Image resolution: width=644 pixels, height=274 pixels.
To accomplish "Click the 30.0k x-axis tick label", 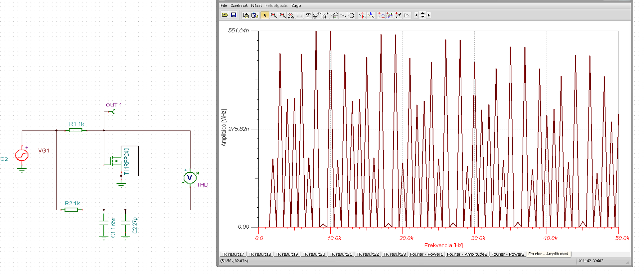I will [x=478, y=238].
